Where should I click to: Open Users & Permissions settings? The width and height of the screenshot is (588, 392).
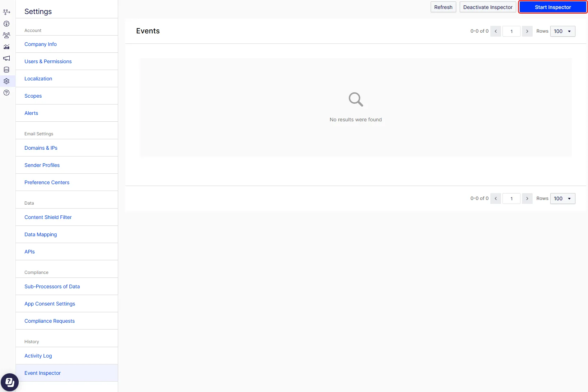(x=67, y=61)
